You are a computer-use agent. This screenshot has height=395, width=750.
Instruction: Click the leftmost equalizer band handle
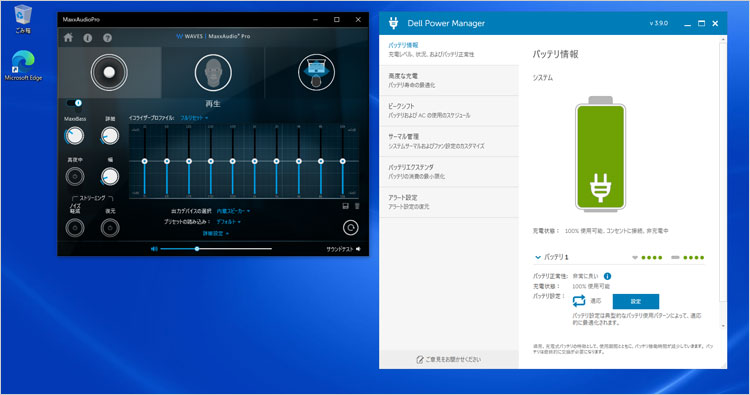click(144, 161)
